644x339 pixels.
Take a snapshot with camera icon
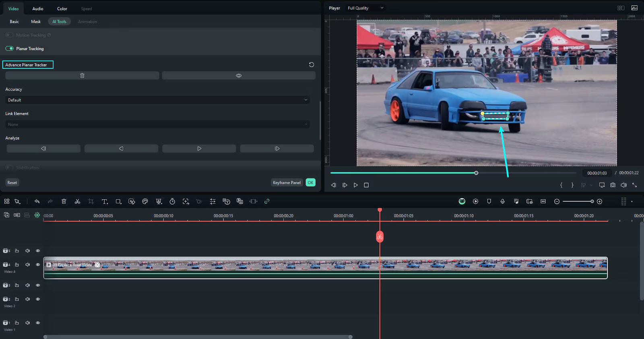click(613, 185)
